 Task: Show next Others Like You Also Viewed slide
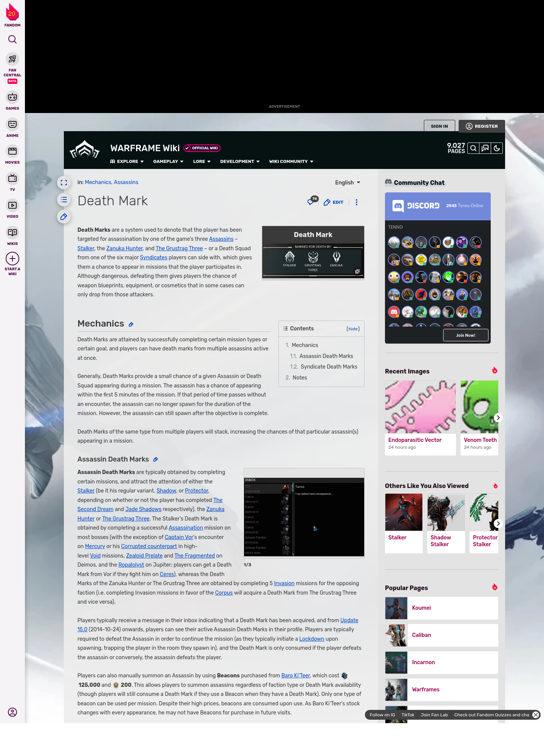pos(498,524)
